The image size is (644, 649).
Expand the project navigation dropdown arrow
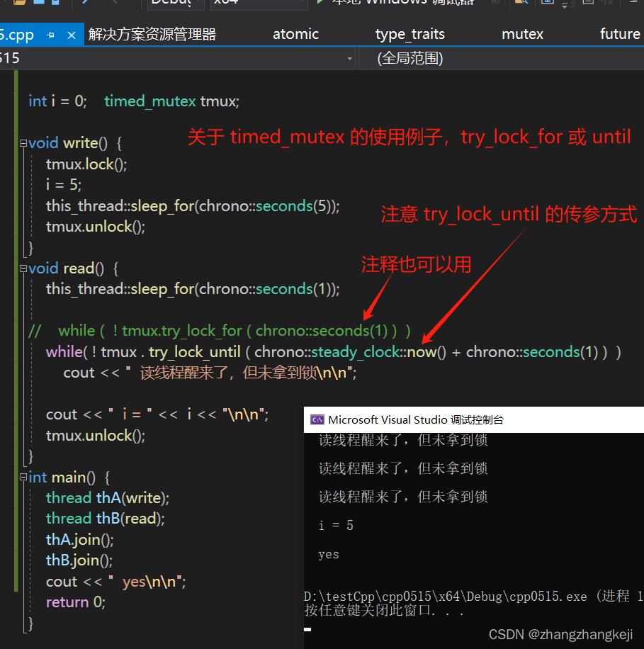(x=350, y=59)
